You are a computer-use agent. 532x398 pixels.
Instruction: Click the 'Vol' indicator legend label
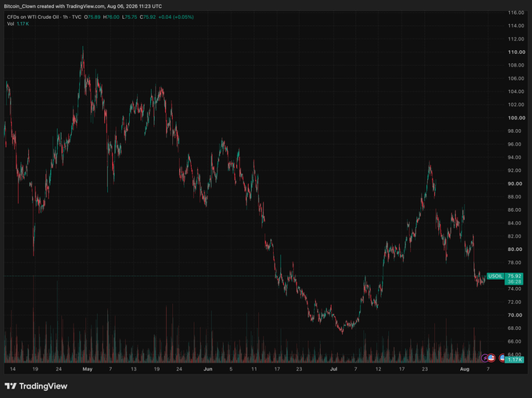tap(10, 23)
